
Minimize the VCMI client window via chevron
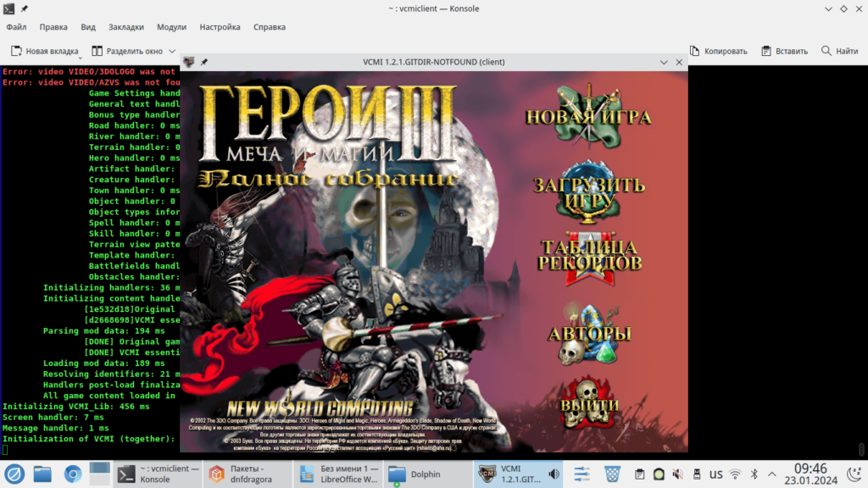[x=664, y=62]
